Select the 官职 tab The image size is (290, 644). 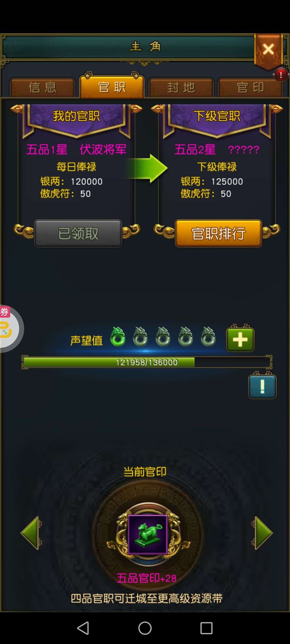coord(112,86)
